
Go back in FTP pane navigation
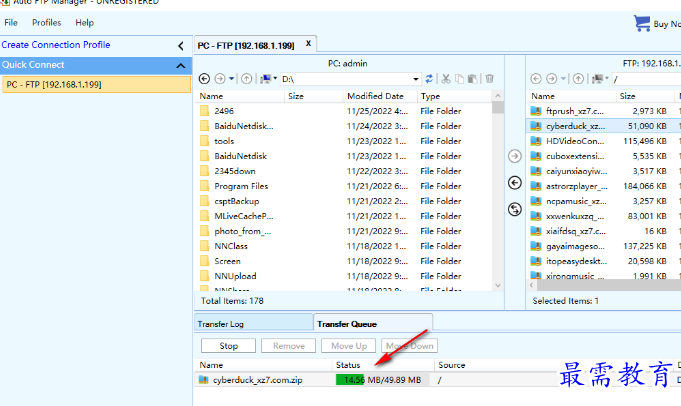coord(536,79)
